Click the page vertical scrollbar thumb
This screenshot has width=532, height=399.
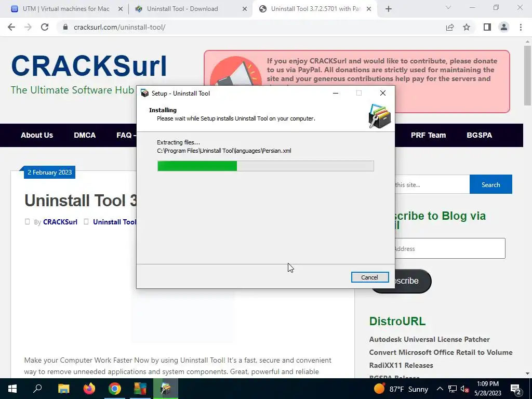point(527,76)
